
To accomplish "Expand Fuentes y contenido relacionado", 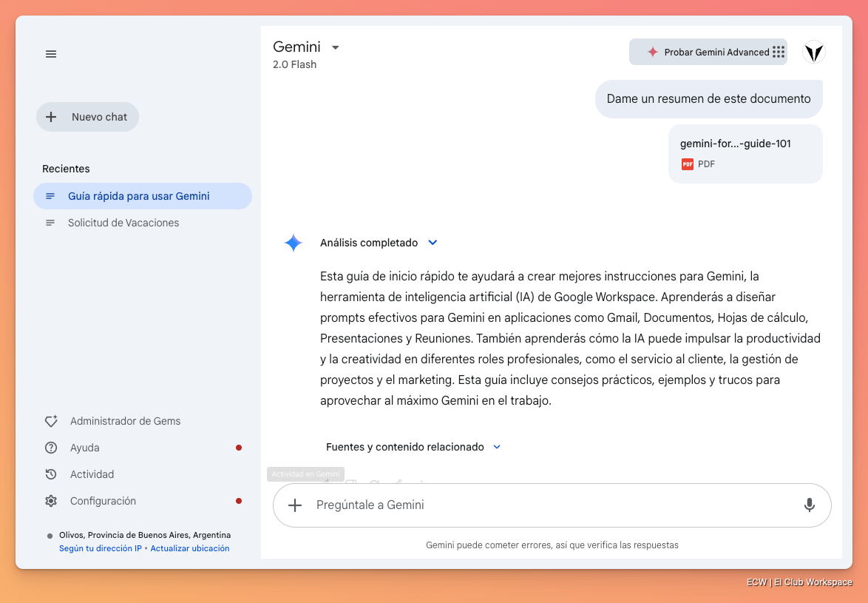I will coord(413,447).
